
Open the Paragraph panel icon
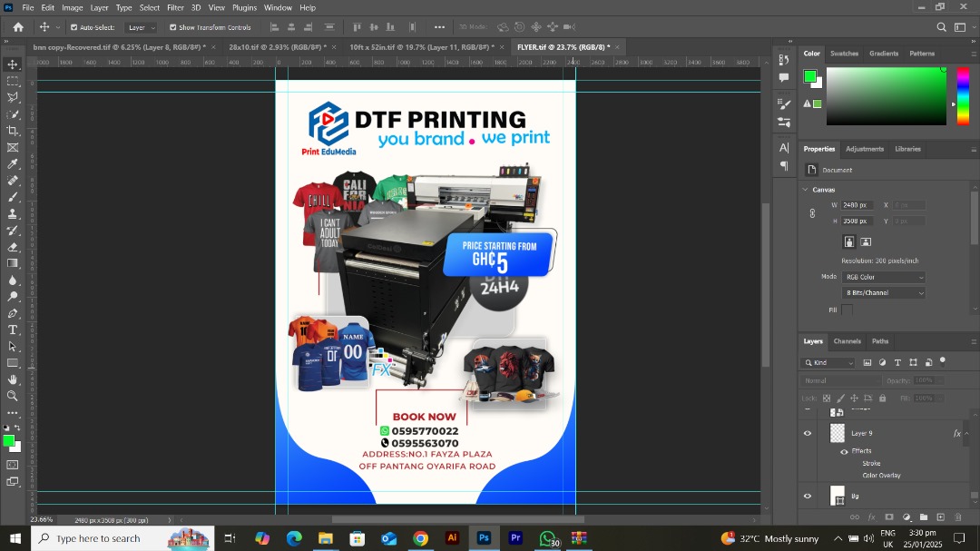[x=784, y=166]
